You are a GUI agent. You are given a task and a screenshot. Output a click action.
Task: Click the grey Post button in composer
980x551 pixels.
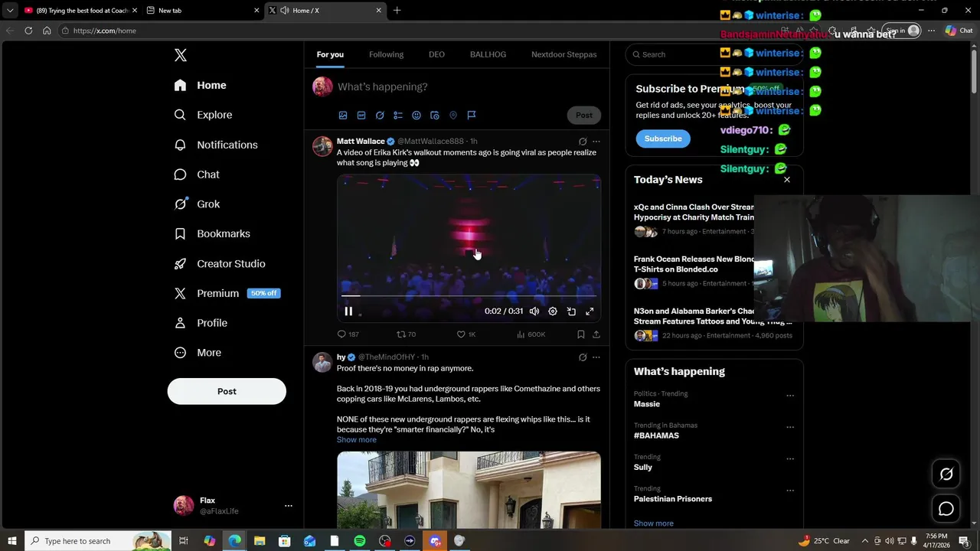(584, 116)
